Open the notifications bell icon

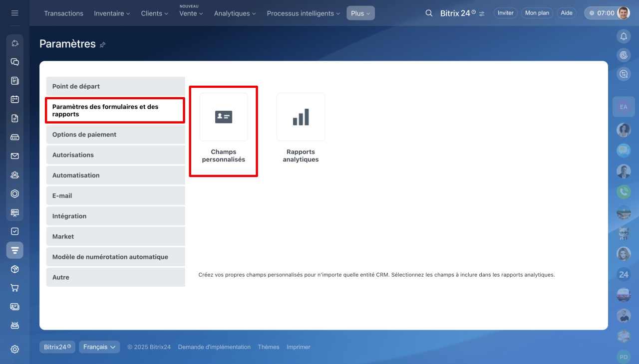point(624,36)
